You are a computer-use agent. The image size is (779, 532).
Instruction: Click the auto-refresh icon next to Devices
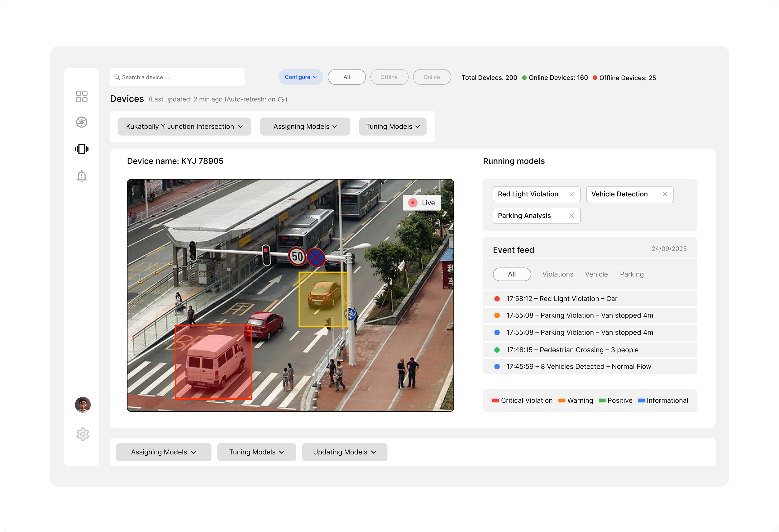tap(281, 99)
